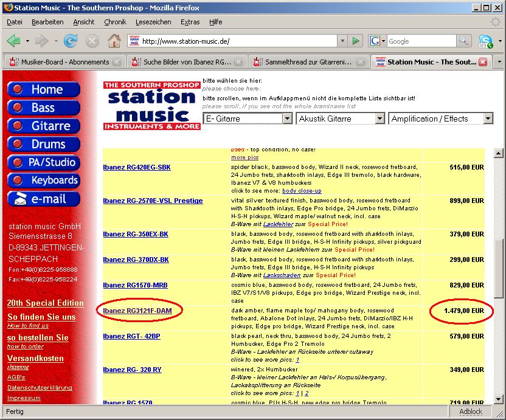Open the Datenschutzerklärung link

(40, 387)
